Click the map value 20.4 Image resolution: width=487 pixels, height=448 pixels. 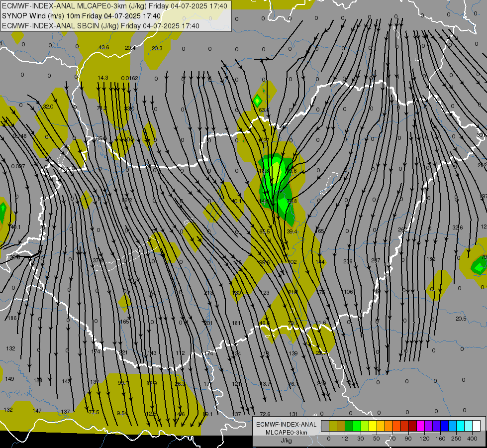pyautogui.click(x=130, y=48)
